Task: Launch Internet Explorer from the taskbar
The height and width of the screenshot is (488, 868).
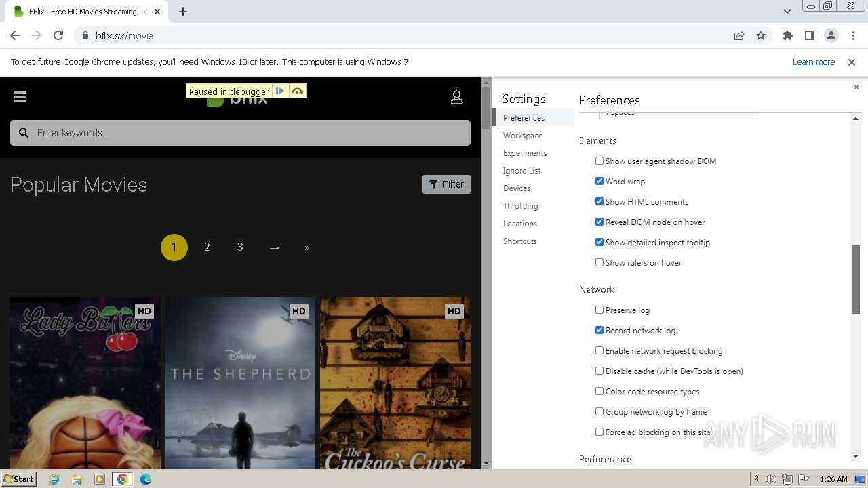Action: coord(54,479)
